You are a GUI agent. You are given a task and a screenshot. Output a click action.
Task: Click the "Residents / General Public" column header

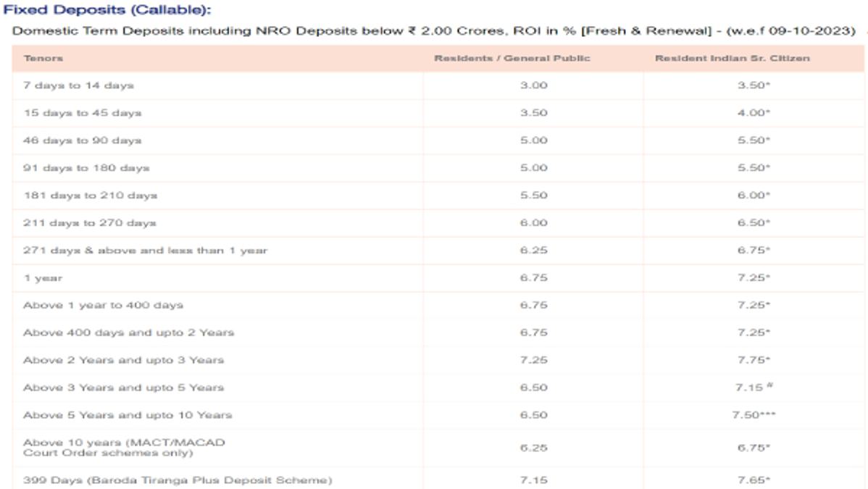[512, 58]
